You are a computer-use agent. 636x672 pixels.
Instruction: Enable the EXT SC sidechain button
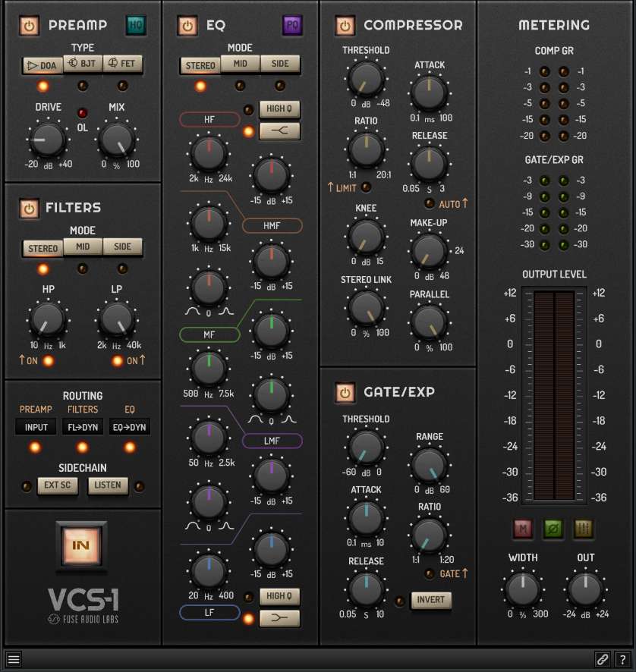tap(58, 485)
